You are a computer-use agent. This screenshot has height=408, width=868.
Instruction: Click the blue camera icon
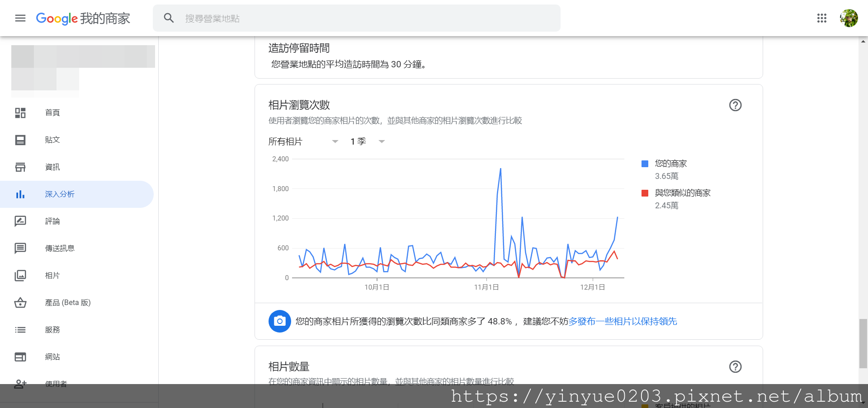(x=280, y=321)
